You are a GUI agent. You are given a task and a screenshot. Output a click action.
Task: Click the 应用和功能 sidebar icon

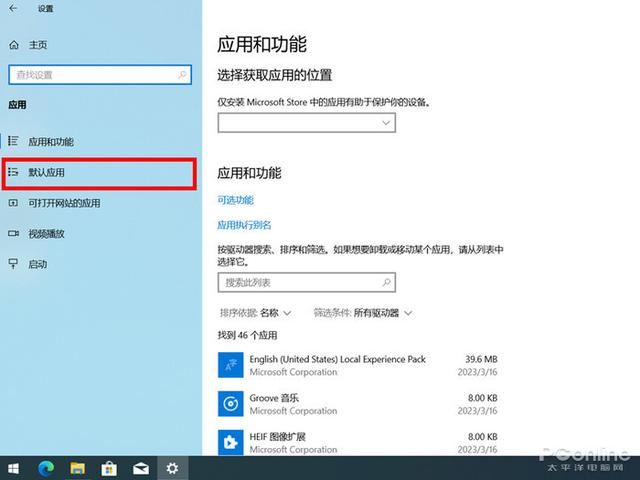13,141
